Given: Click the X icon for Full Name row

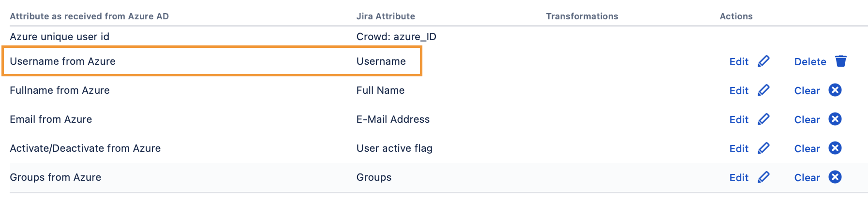Looking at the screenshot, I should [x=835, y=90].
